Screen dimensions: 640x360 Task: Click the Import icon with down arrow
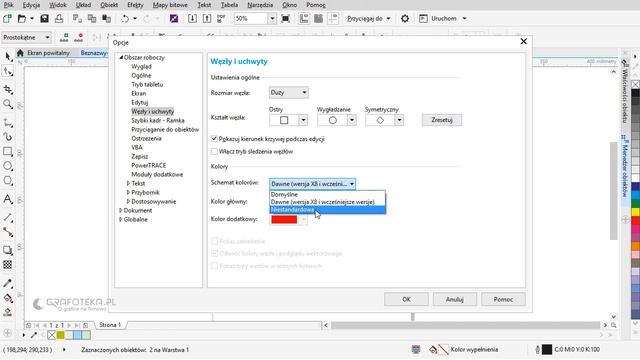coord(192,18)
